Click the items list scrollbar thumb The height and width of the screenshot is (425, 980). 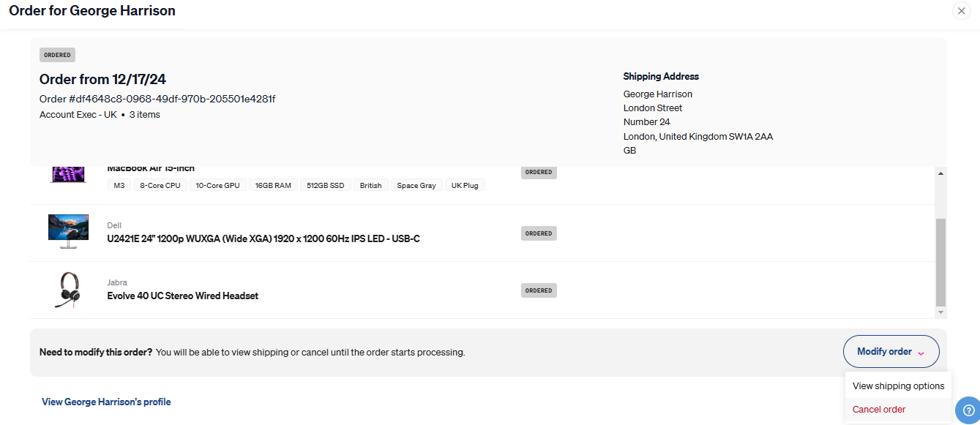click(x=941, y=262)
